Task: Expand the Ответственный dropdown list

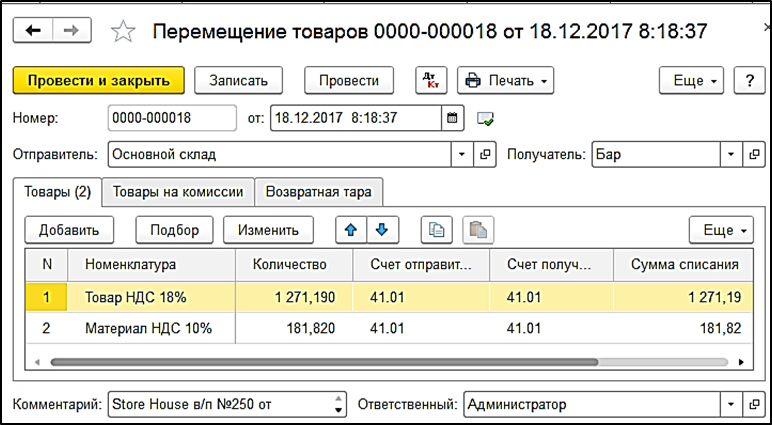Action: 731,405
